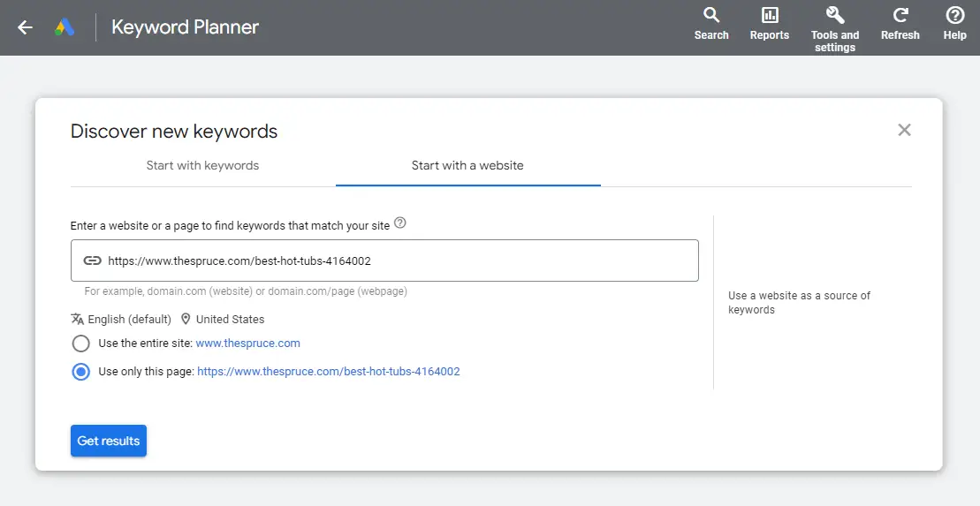Click the Get results button

coord(109,441)
